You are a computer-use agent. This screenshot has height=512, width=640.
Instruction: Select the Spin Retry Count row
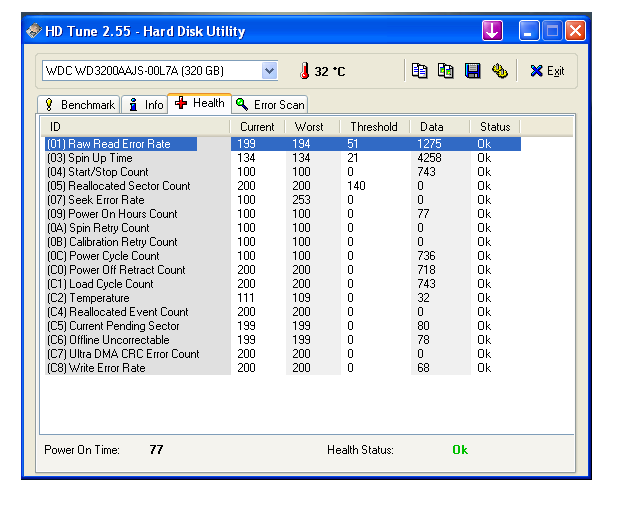[283, 228]
